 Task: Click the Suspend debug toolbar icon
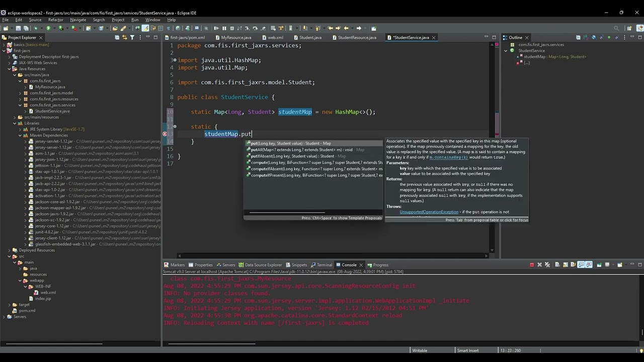pyautogui.click(x=224, y=28)
